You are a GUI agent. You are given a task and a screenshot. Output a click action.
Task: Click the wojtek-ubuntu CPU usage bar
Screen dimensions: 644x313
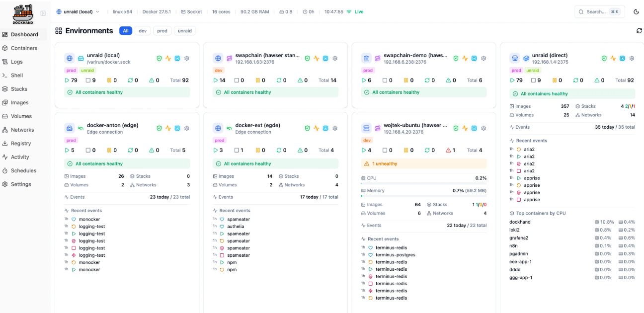(424, 183)
